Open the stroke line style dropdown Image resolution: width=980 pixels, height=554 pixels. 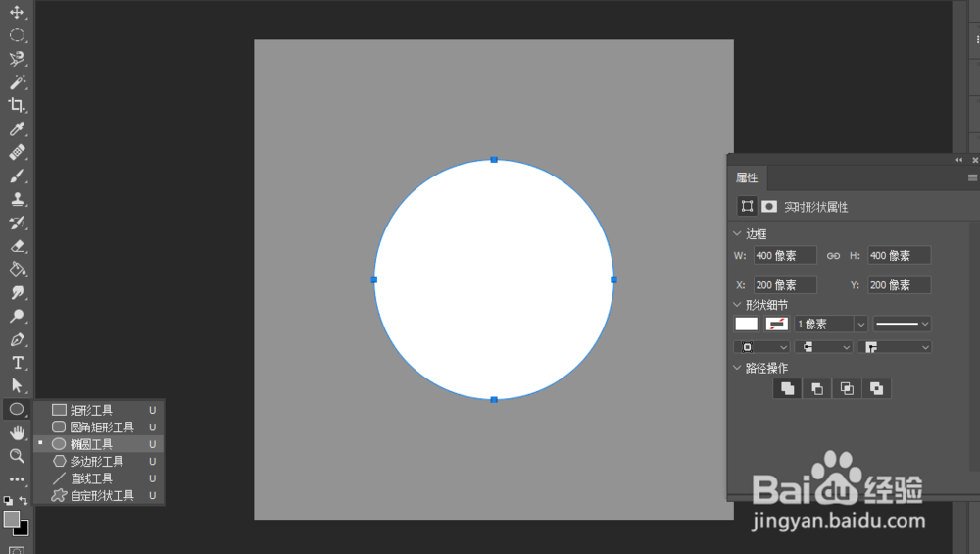click(x=902, y=324)
